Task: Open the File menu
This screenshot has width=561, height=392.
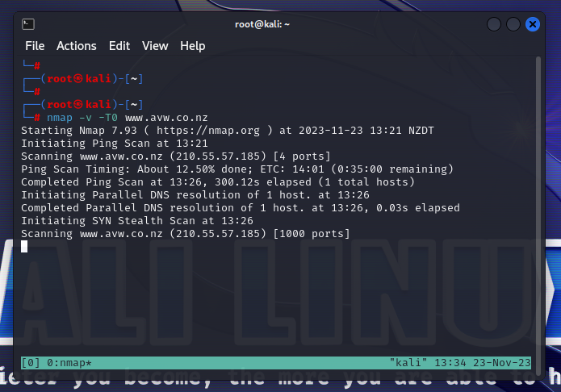Action: [35, 46]
